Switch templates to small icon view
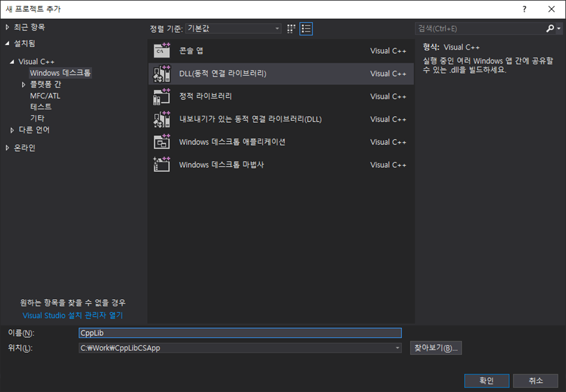This screenshot has width=566, height=392. point(290,28)
